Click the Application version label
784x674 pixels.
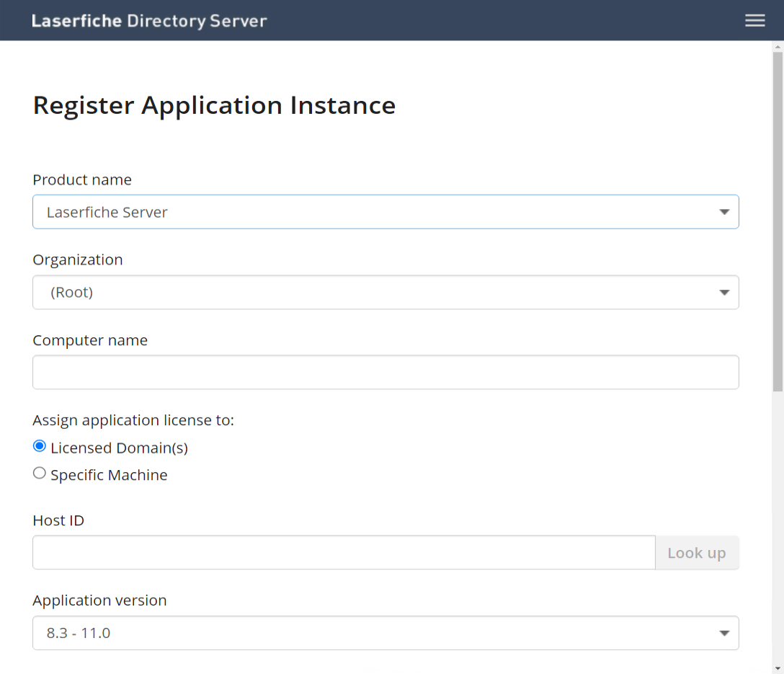pyautogui.click(x=99, y=600)
